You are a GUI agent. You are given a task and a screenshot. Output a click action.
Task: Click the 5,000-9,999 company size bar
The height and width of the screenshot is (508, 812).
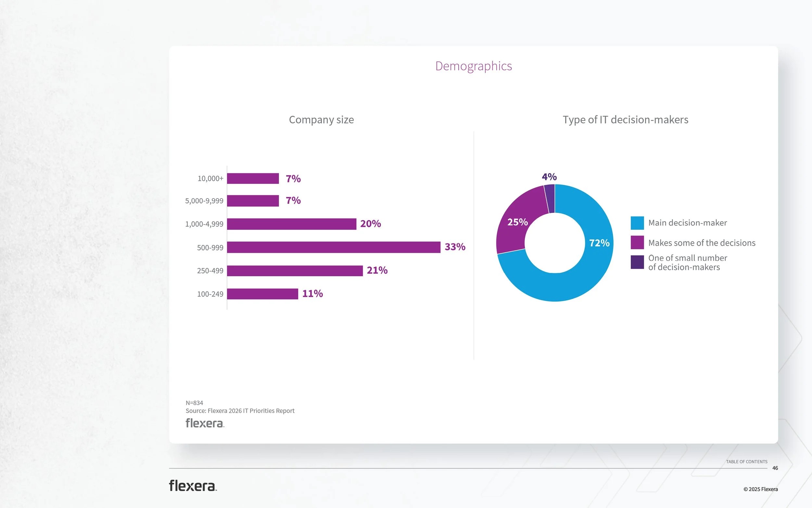coord(253,201)
